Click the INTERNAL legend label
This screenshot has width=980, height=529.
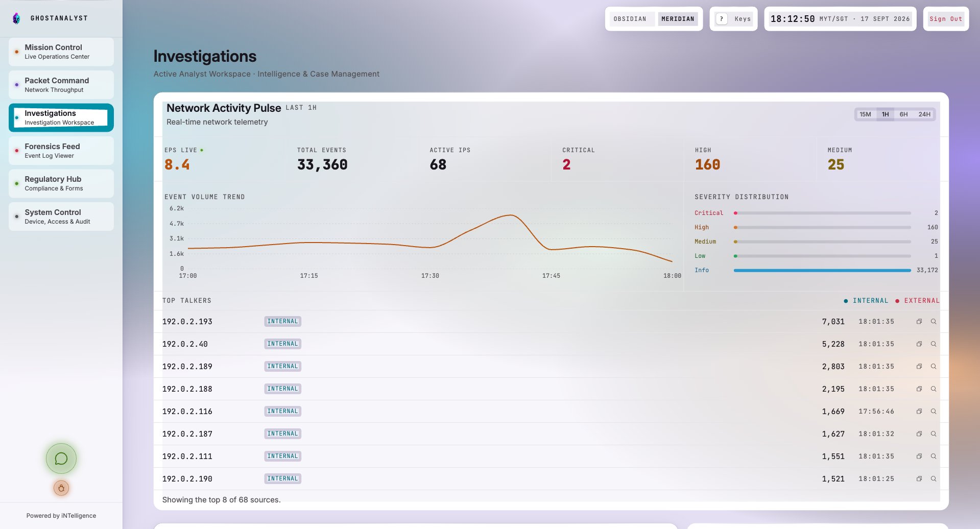[870, 301]
